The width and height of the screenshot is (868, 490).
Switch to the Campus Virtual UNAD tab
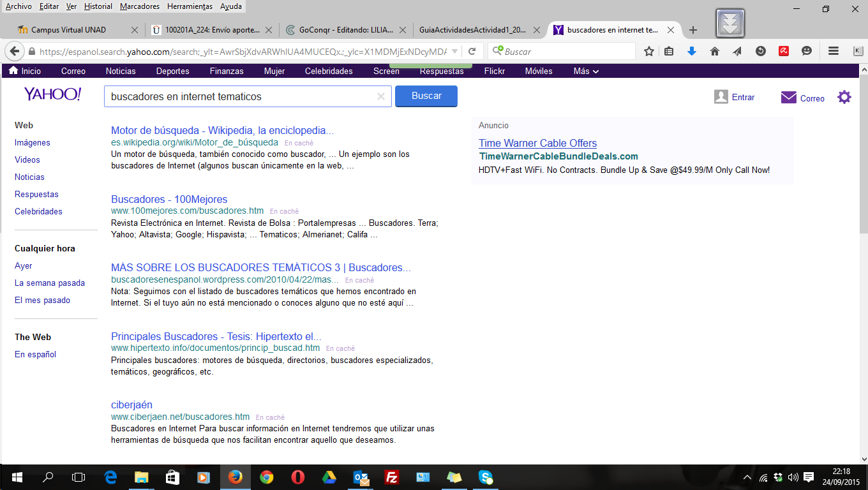[69, 30]
